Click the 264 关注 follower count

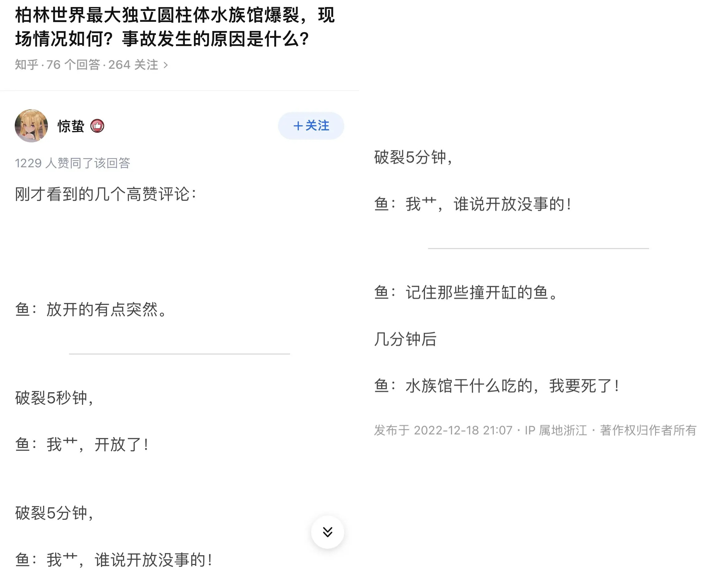point(133,65)
